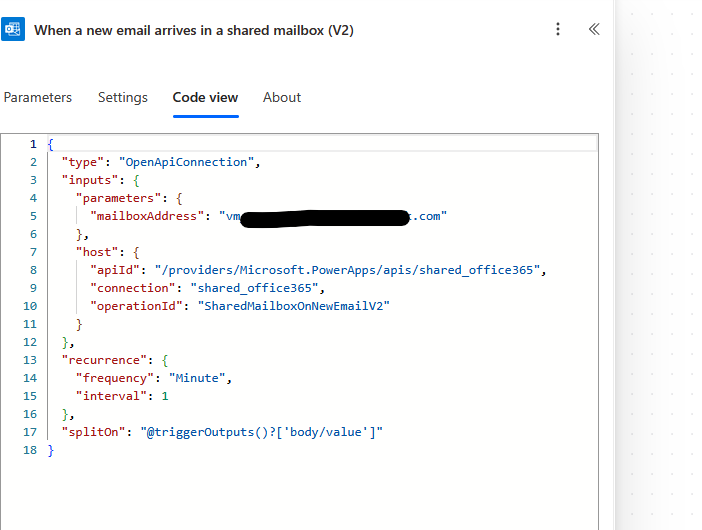
Task: Click the "host" key on line 7
Action: [97, 252]
